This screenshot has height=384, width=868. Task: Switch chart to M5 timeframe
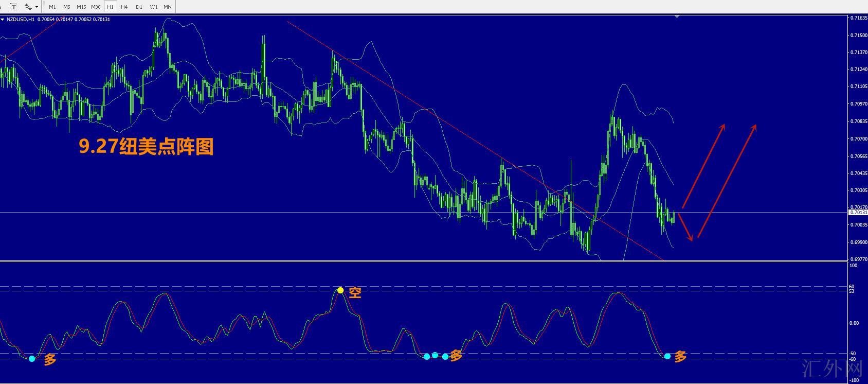[x=67, y=7]
